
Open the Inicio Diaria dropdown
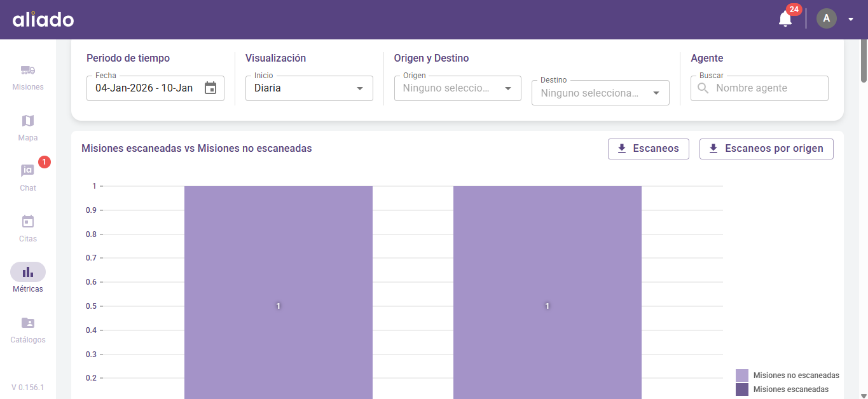tap(309, 88)
